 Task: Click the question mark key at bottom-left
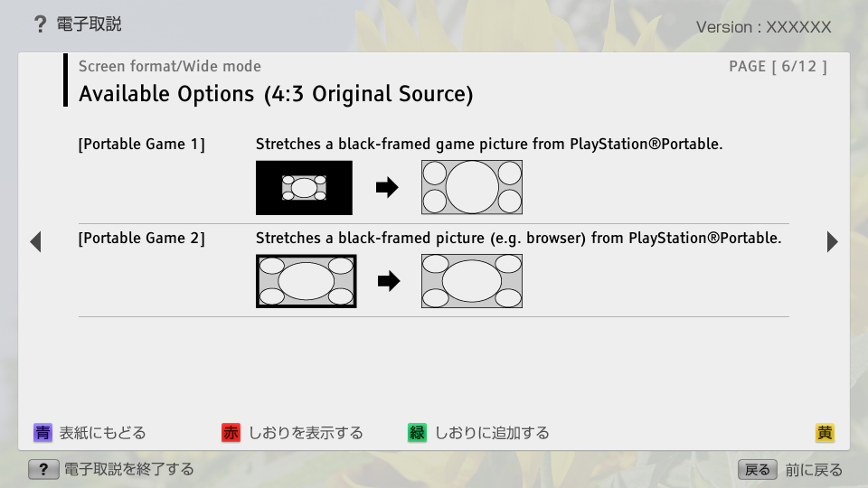(43, 469)
